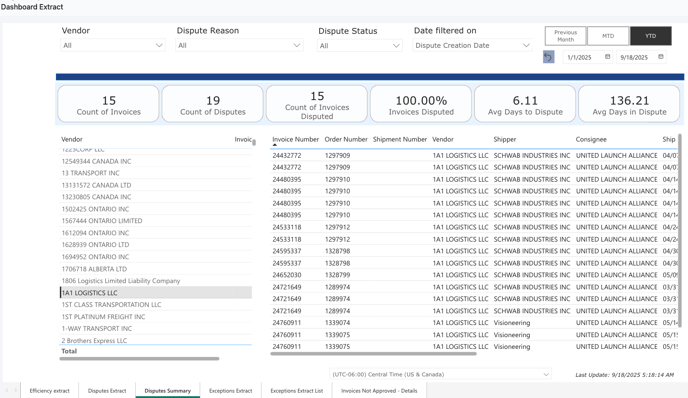Open Exceptions Extract List tab
This screenshot has height=398, width=688.
[x=297, y=391]
